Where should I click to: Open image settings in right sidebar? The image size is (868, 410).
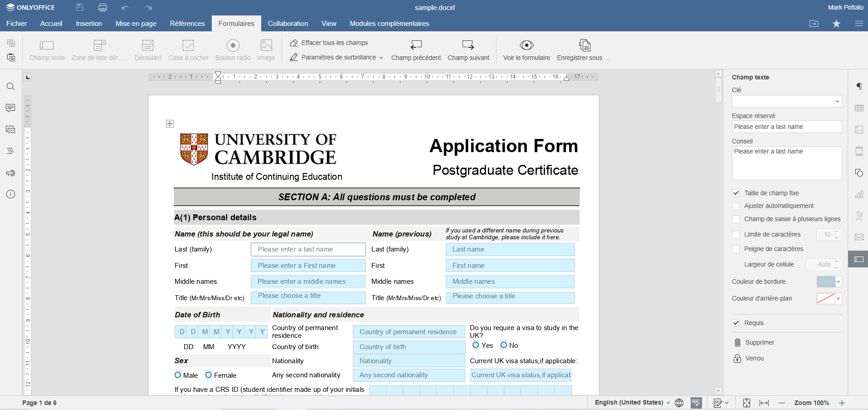[x=859, y=129]
